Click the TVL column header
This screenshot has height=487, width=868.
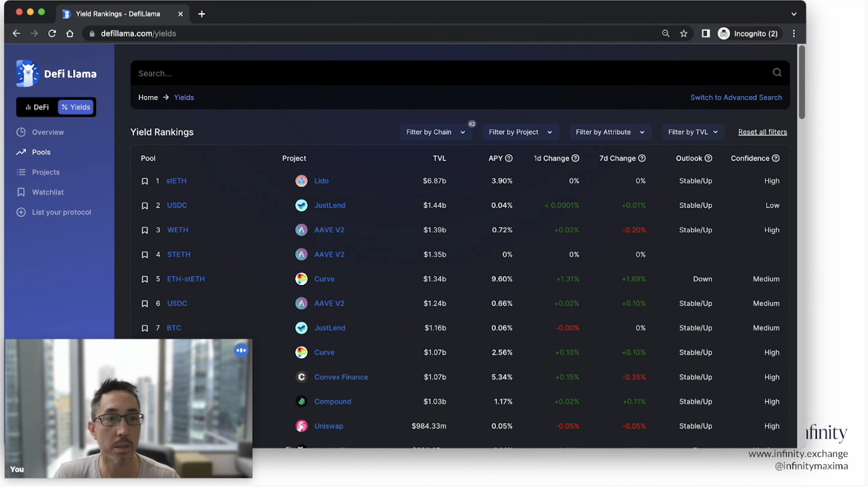click(439, 159)
